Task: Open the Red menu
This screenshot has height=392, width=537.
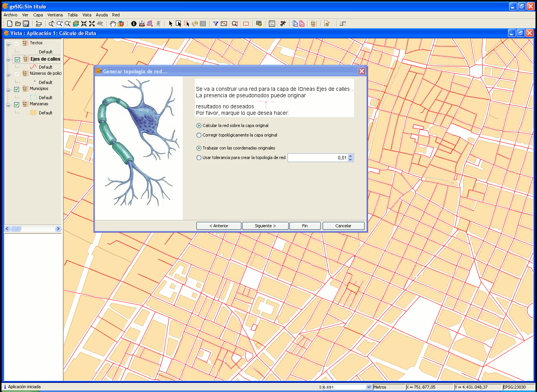Action: 116,15
